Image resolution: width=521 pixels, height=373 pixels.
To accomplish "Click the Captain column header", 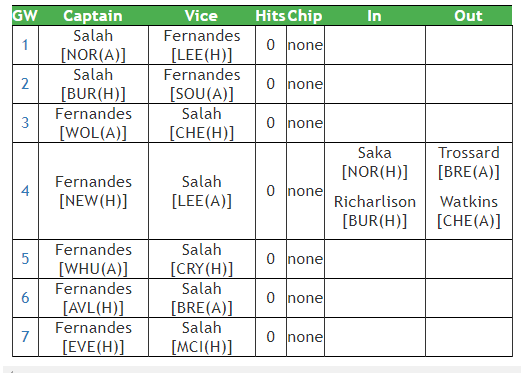I will 93,16.
